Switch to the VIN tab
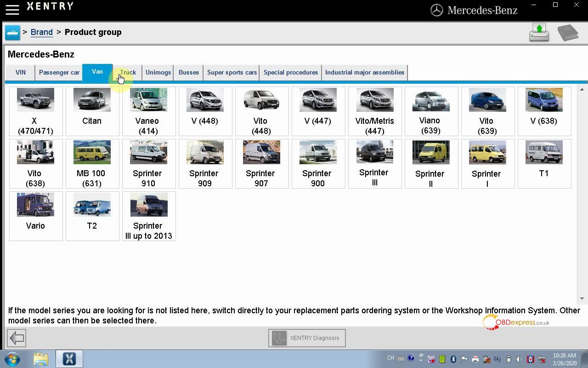 21,72
